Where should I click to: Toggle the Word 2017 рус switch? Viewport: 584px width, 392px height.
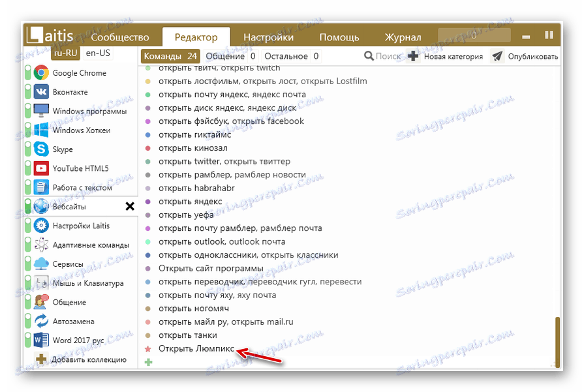[x=28, y=340]
